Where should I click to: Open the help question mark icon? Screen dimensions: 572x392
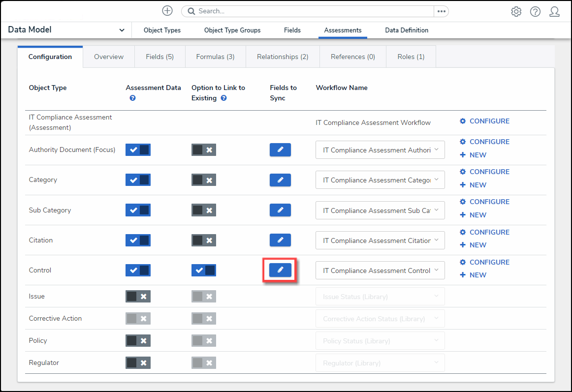pos(535,12)
